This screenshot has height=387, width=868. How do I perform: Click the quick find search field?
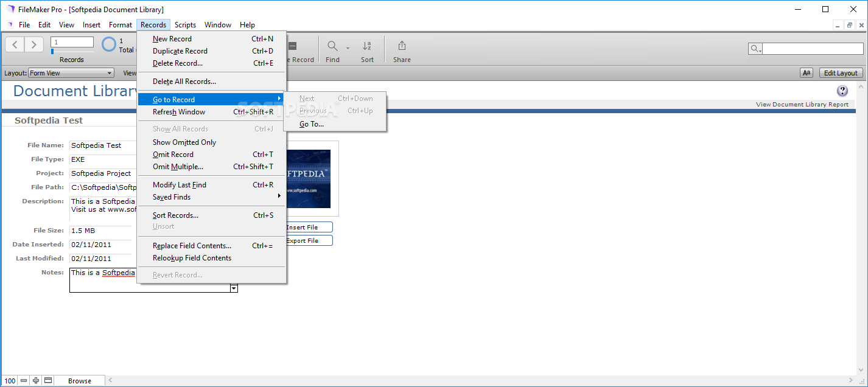tap(813, 49)
